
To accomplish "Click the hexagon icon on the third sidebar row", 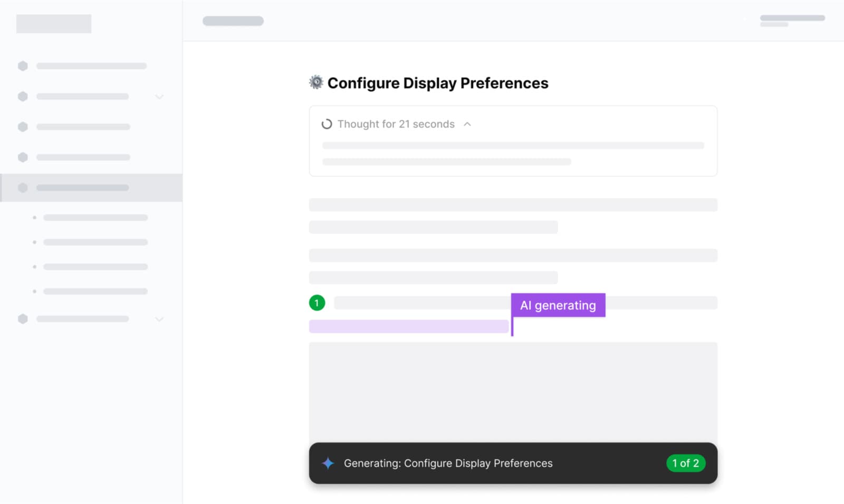I will coord(23,127).
